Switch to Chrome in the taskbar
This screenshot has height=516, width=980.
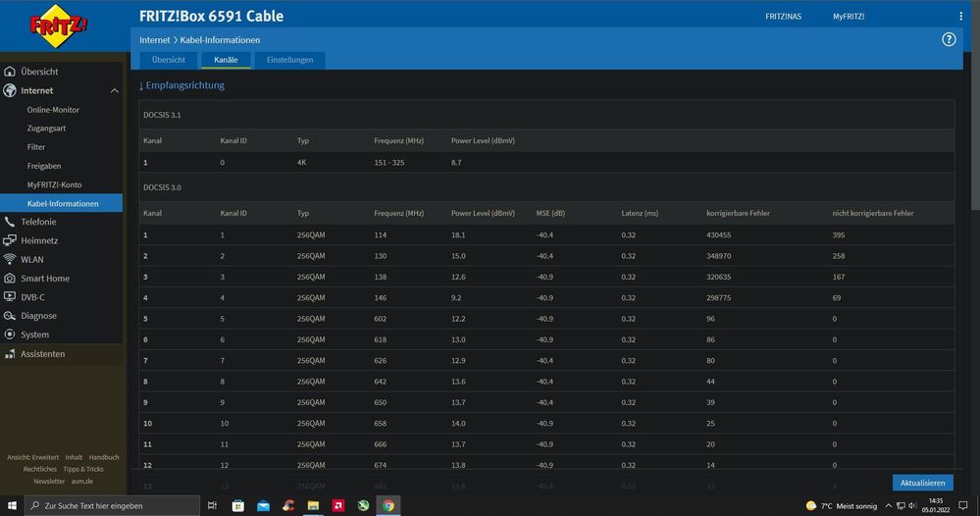pyautogui.click(x=388, y=505)
